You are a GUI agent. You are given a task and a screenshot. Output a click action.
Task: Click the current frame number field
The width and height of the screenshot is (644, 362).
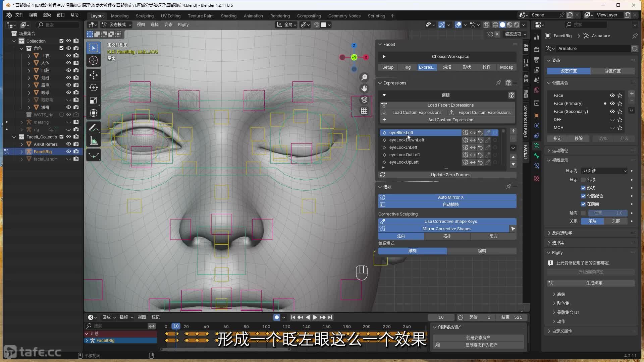(x=441, y=317)
